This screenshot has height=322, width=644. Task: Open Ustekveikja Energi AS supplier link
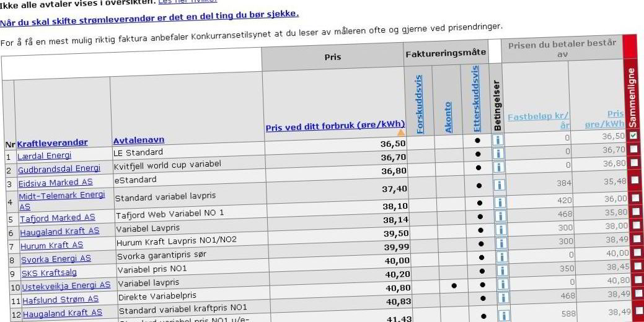click(66, 285)
